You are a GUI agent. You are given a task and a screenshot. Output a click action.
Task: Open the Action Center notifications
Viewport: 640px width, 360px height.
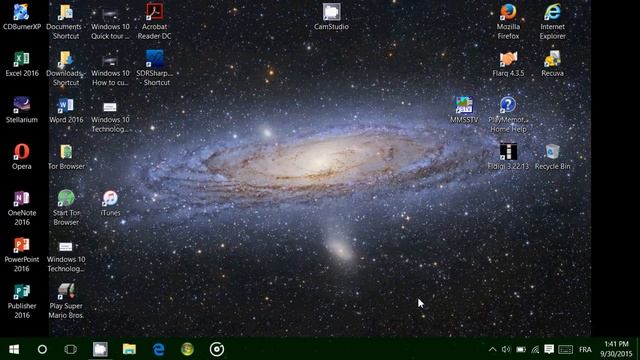(x=549, y=349)
